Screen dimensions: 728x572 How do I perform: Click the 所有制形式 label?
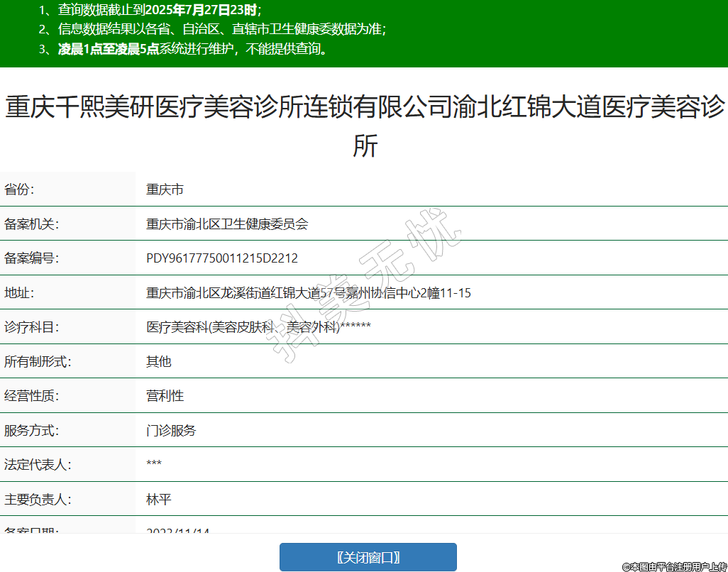tap(38, 361)
